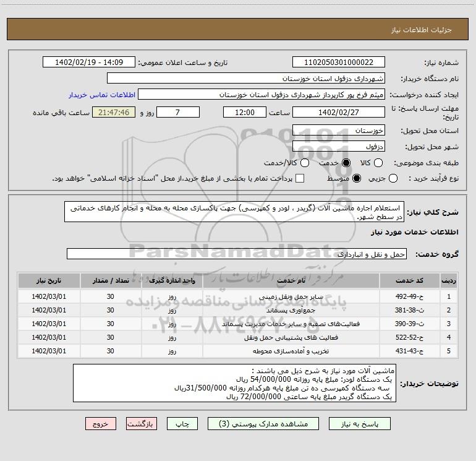Click the واحد اندازه گیری column header

point(172,280)
